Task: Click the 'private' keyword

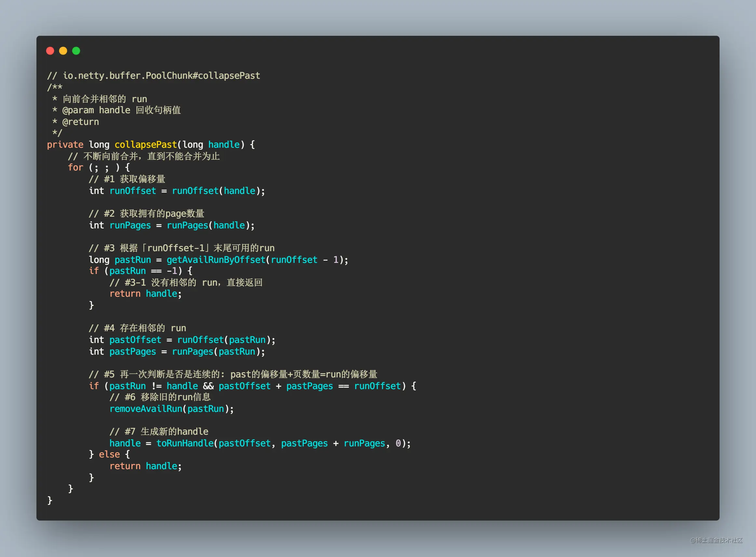Action: [65, 145]
